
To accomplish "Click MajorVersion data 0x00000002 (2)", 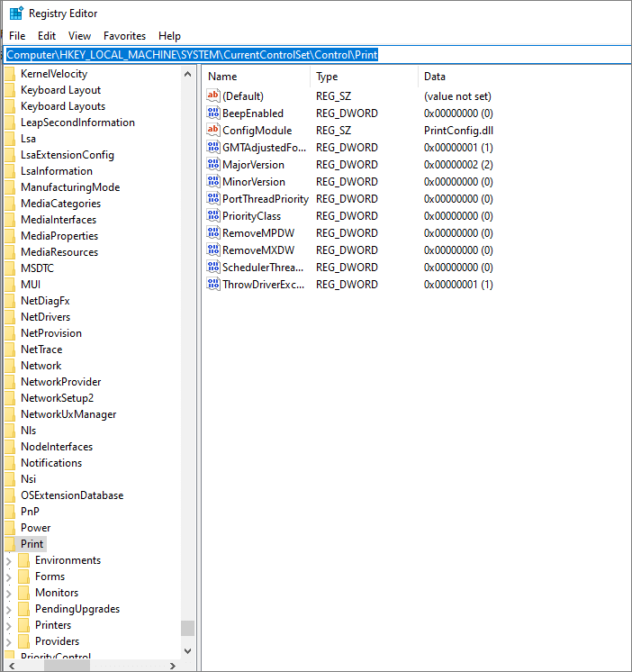I will pos(458,165).
